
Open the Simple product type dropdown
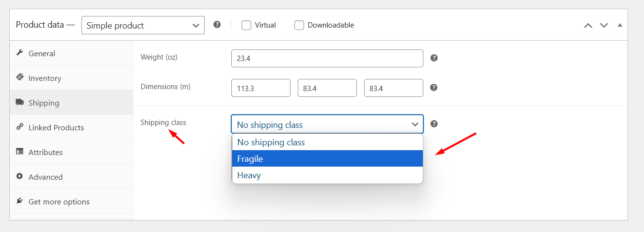point(143,25)
